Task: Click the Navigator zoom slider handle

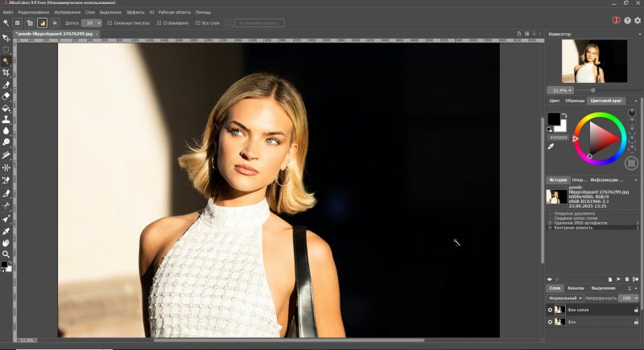Action: (x=592, y=90)
